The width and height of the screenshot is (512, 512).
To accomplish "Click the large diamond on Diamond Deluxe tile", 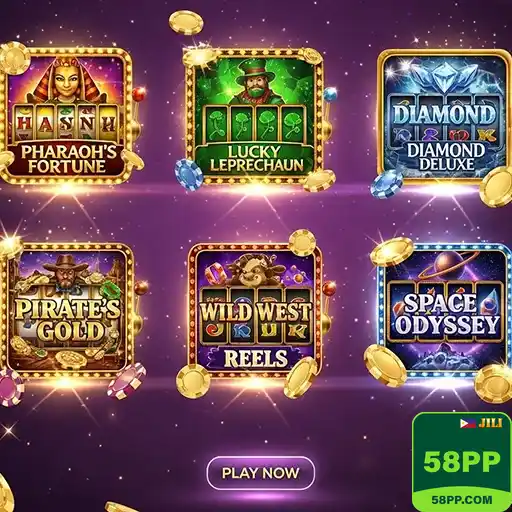I will [445, 77].
